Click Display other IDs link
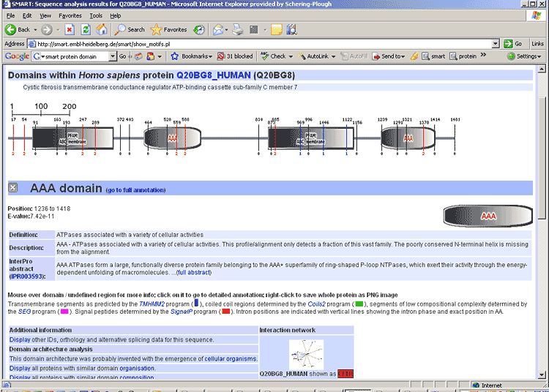549x392 pixels. point(20,339)
